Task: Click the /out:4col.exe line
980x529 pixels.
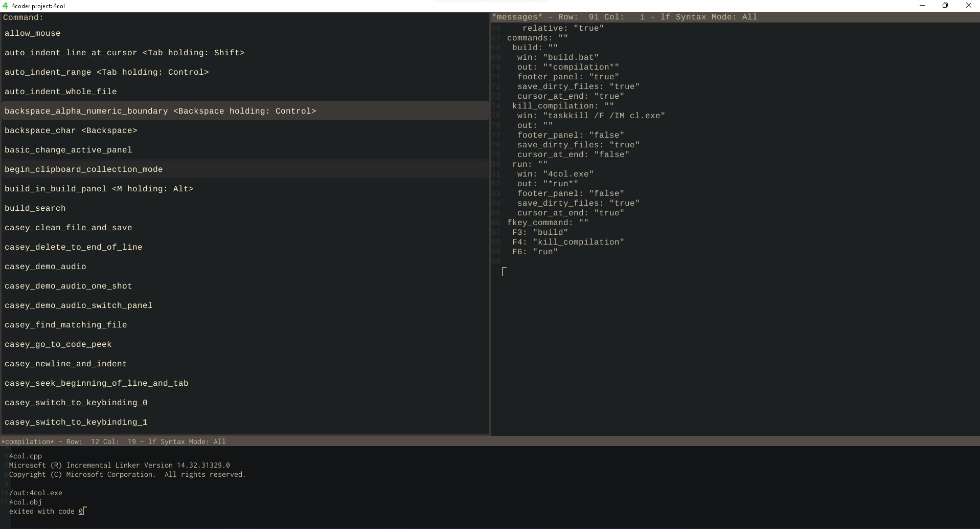Action: pyautogui.click(x=36, y=493)
